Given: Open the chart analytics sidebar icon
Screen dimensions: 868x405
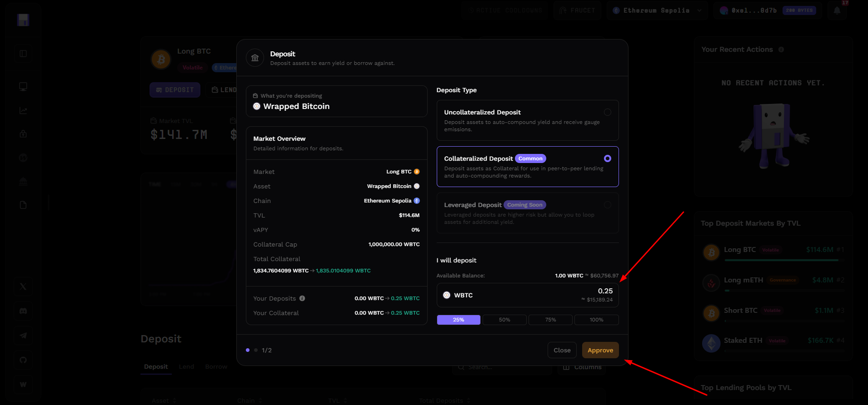Looking at the screenshot, I should [x=23, y=110].
